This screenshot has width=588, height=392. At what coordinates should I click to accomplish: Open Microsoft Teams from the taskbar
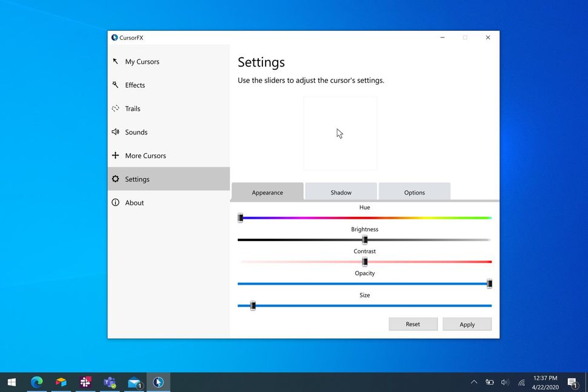tap(110, 382)
